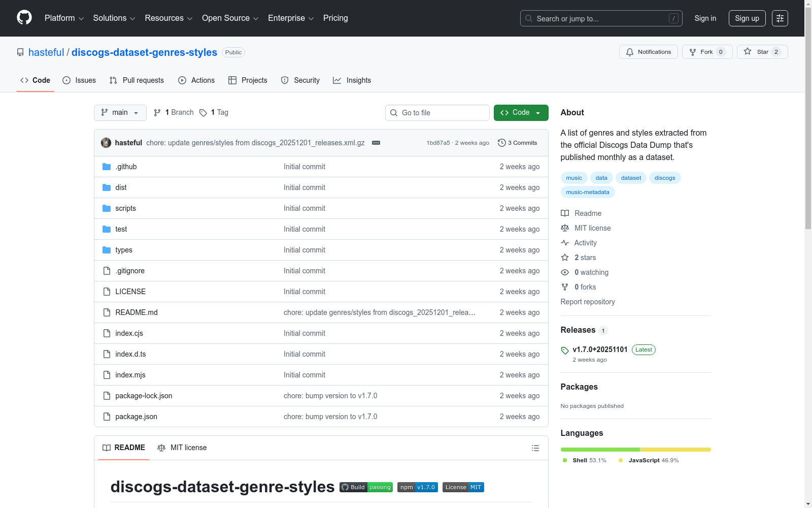Click the star icon next to 2 stars
This screenshot has height=508, width=812.
pyautogui.click(x=565, y=258)
